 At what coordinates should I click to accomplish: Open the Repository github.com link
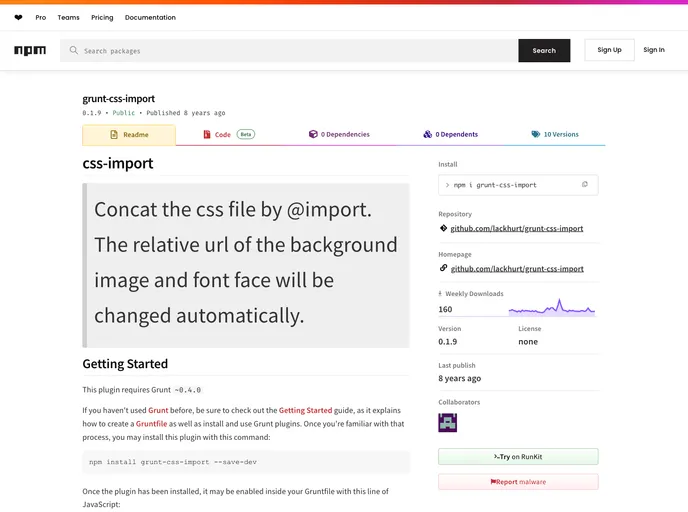click(517, 229)
